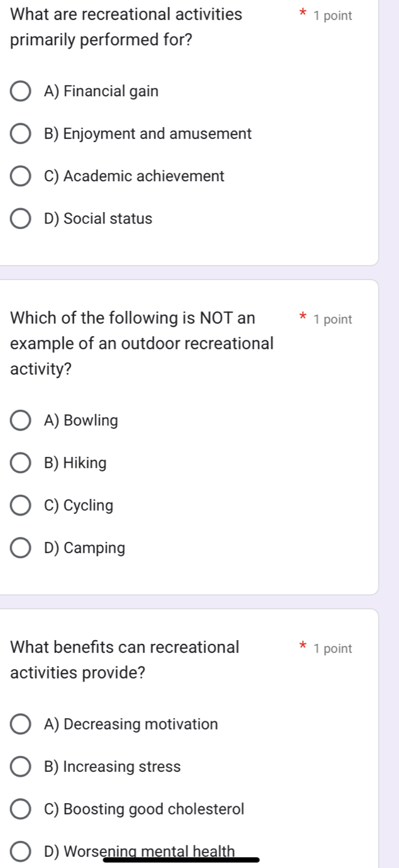Tap the home indicator bar at bottom

tap(181, 859)
